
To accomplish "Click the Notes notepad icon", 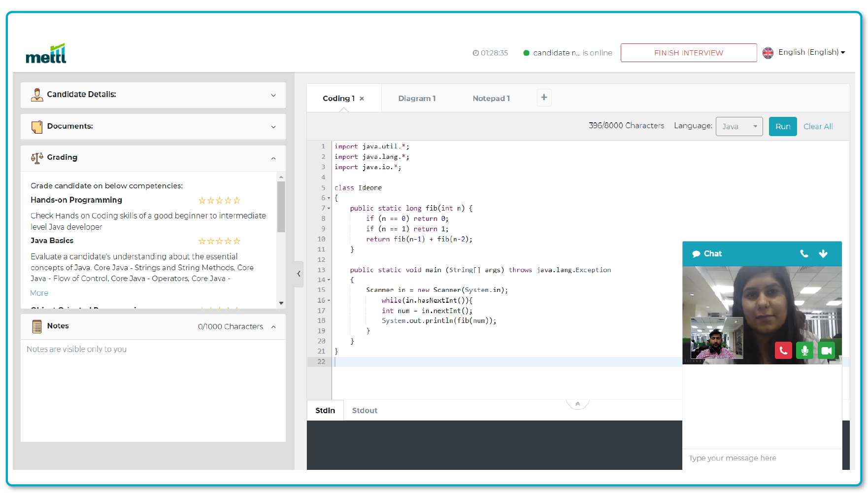I will coord(37,326).
